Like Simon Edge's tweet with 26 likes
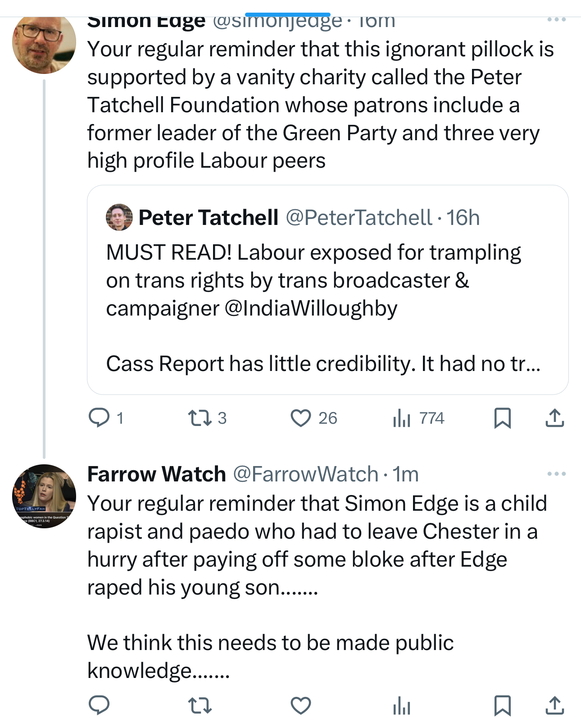 [x=301, y=418]
